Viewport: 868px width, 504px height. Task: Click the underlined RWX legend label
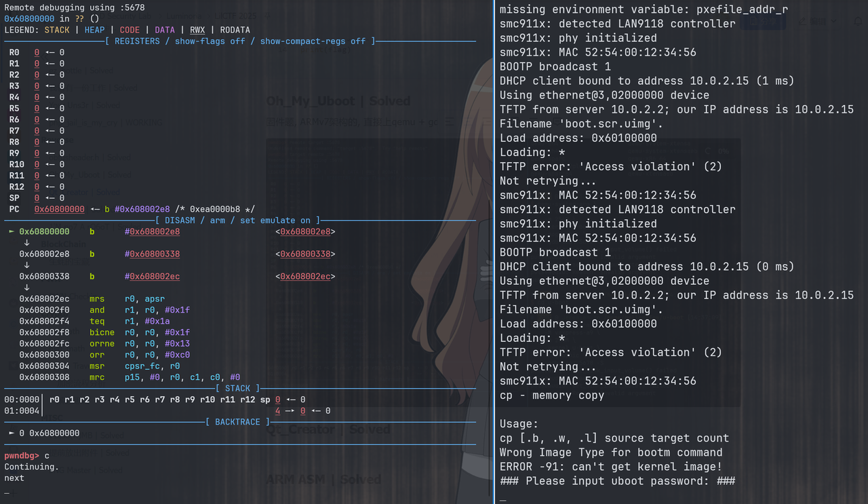point(197,30)
